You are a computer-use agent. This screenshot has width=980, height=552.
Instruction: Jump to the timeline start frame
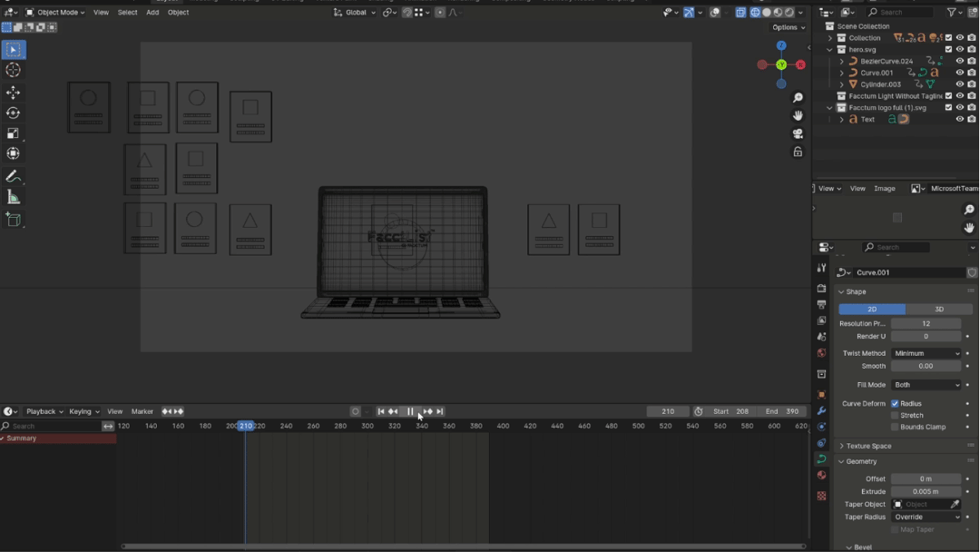381,411
